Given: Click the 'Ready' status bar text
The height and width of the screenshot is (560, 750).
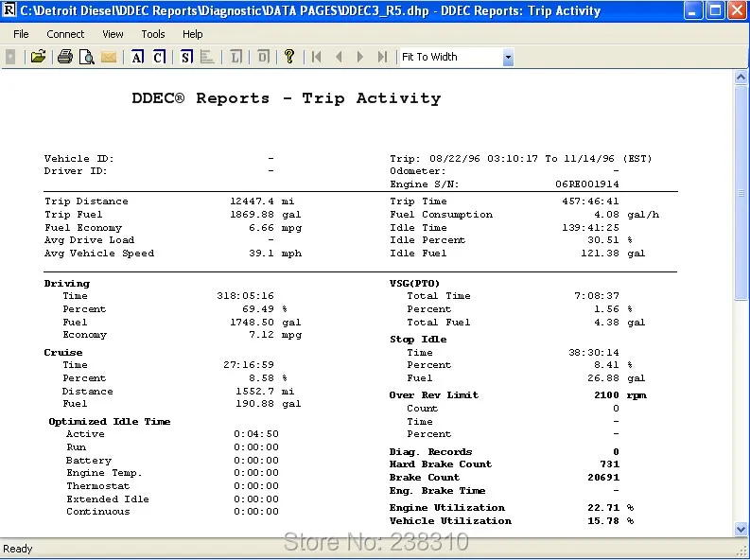Looking at the screenshot, I should [x=18, y=549].
